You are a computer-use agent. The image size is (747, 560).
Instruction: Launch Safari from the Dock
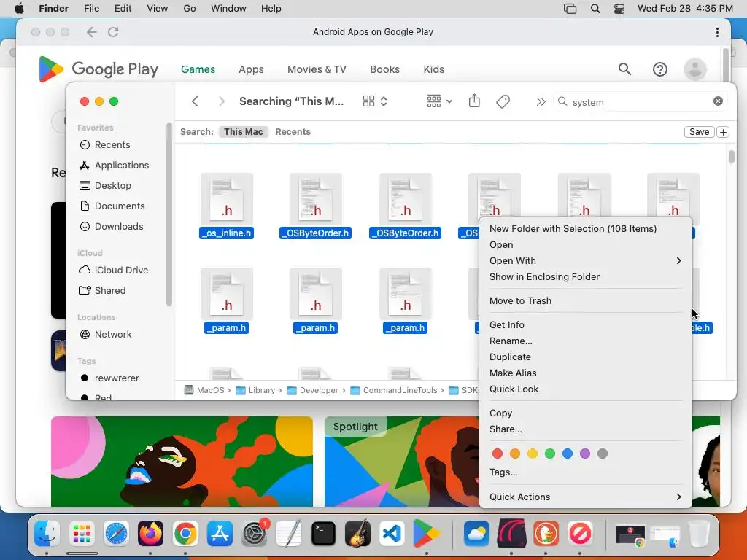coord(116,534)
